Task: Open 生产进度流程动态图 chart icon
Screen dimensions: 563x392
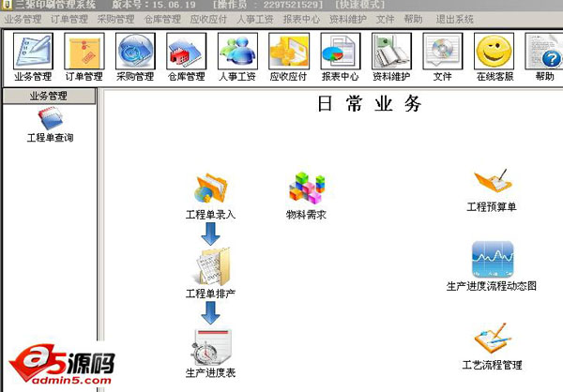Action: coord(493,259)
